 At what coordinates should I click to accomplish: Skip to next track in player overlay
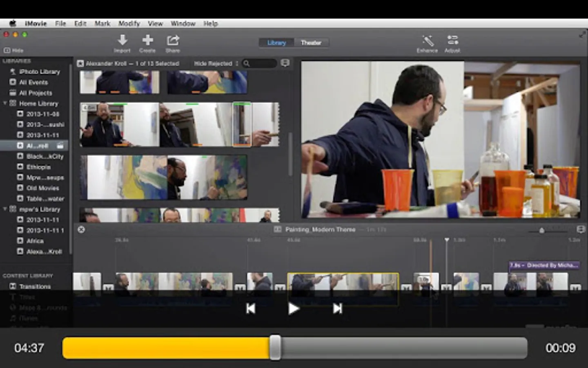coord(337,309)
